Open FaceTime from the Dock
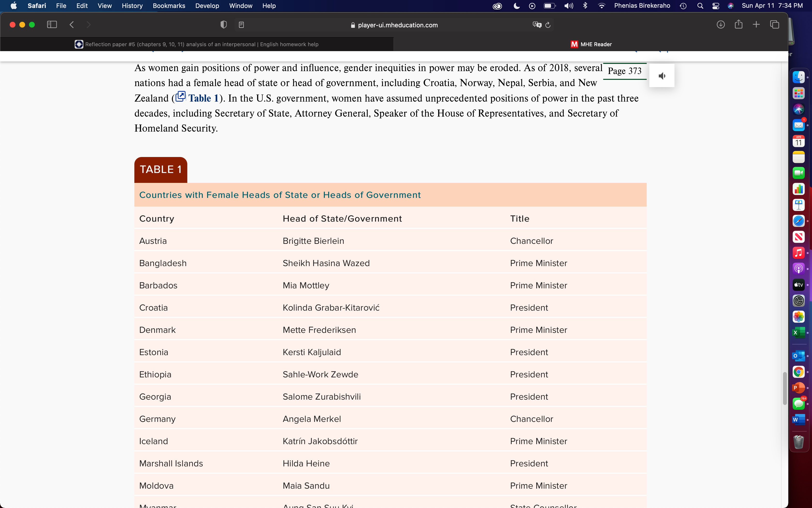 [x=798, y=173]
